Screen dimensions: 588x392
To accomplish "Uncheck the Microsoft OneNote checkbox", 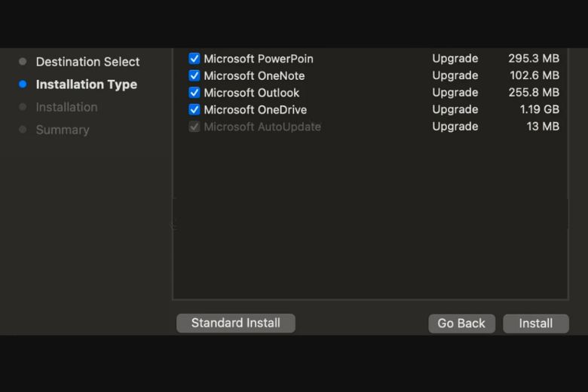I will pyautogui.click(x=194, y=75).
